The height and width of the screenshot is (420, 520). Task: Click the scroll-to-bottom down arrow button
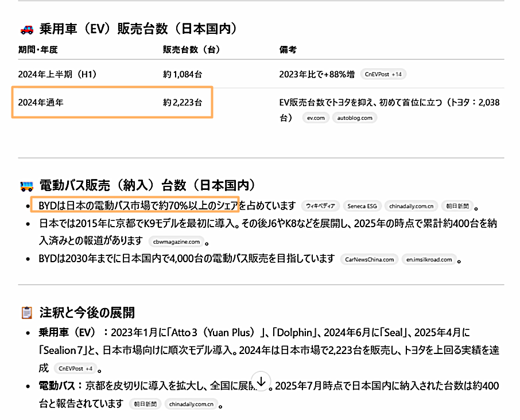(x=261, y=382)
